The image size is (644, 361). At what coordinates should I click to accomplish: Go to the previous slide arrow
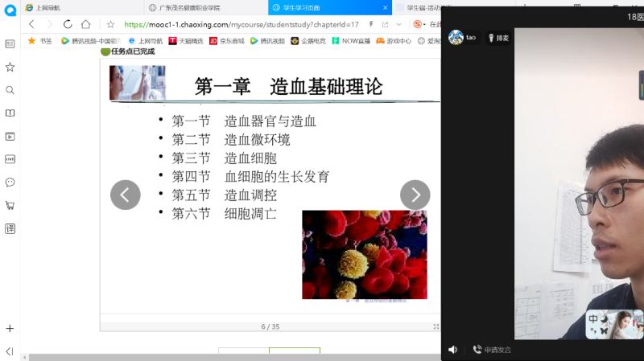point(125,195)
